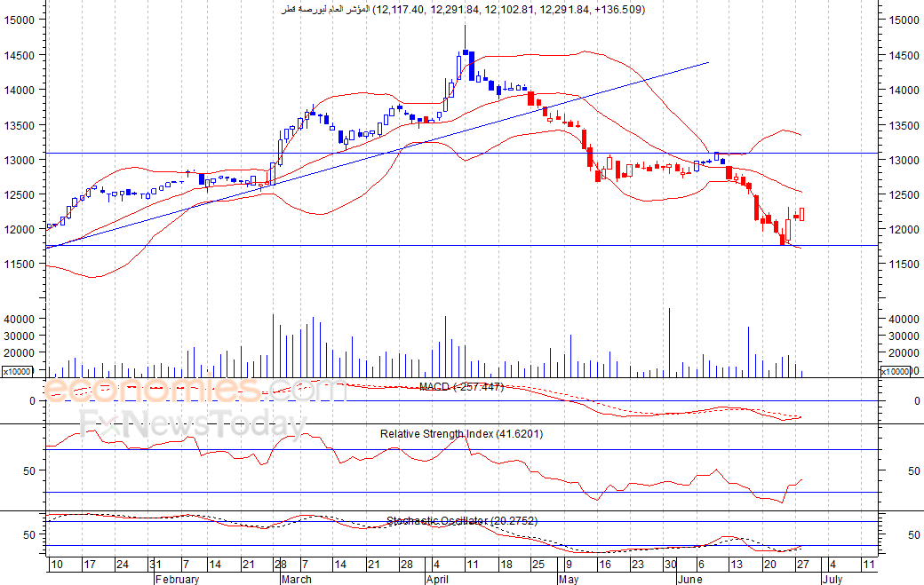The height and width of the screenshot is (585, 924).
Task: Click the 11500 price label on the left axis
Action: (20, 265)
